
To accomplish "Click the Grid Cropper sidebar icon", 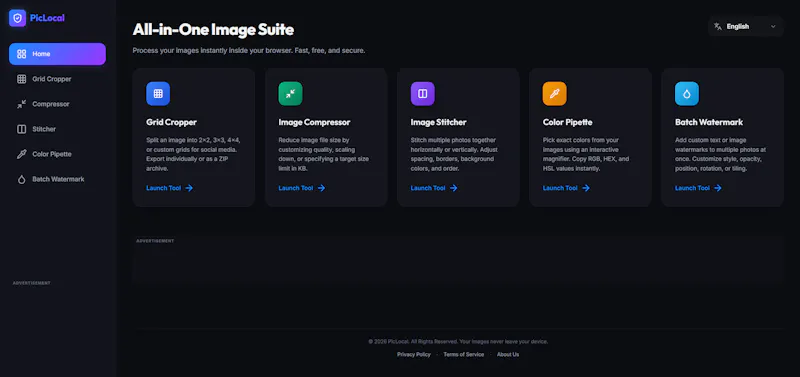I will tap(21, 79).
